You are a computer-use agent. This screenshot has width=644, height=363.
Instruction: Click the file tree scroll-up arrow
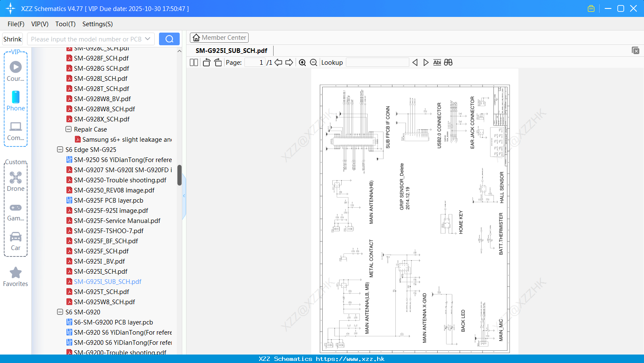pos(179,51)
